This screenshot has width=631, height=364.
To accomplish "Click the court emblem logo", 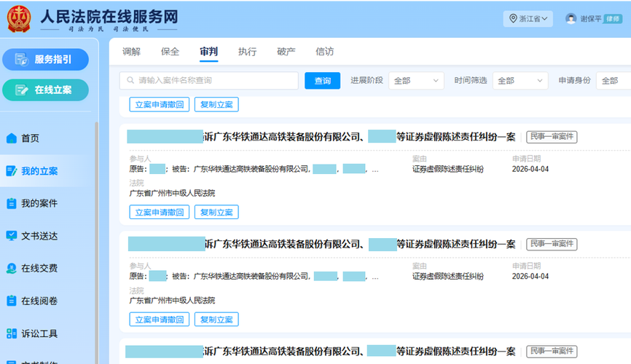I will tap(19, 18).
